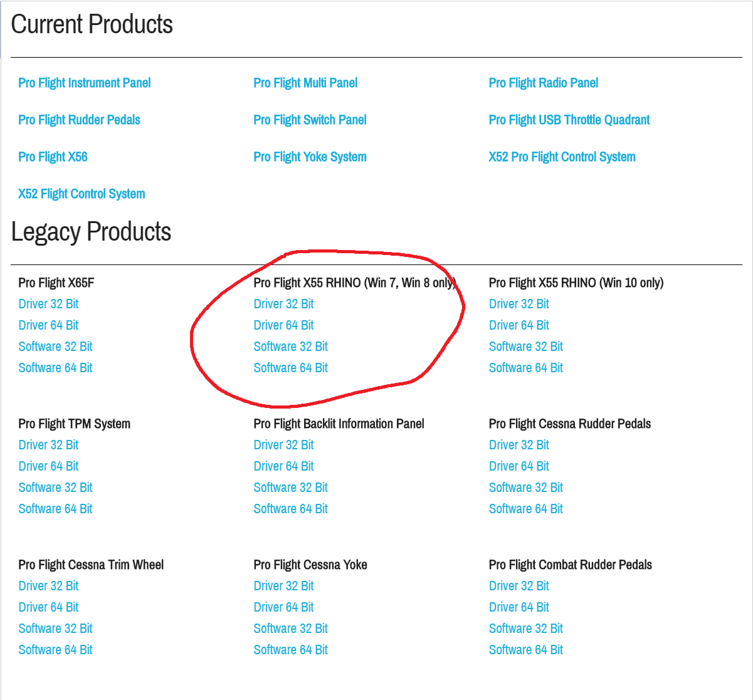Image resolution: width=753 pixels, height=700 pixels.
Task: Click 'Pro Flight Combat Rudder Pedals' title
Action: coord(570,565)
